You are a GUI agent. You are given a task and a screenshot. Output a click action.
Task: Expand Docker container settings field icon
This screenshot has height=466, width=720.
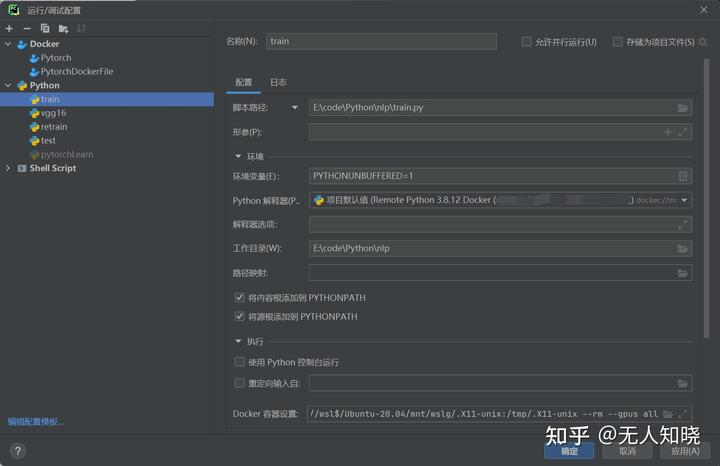683,414
